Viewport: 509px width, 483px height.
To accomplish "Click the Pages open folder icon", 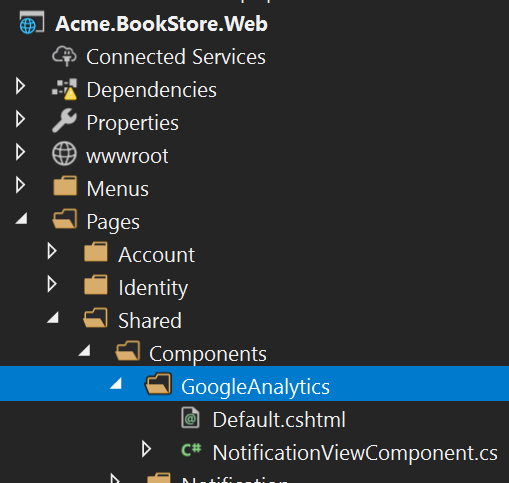I will pos(65,219).
